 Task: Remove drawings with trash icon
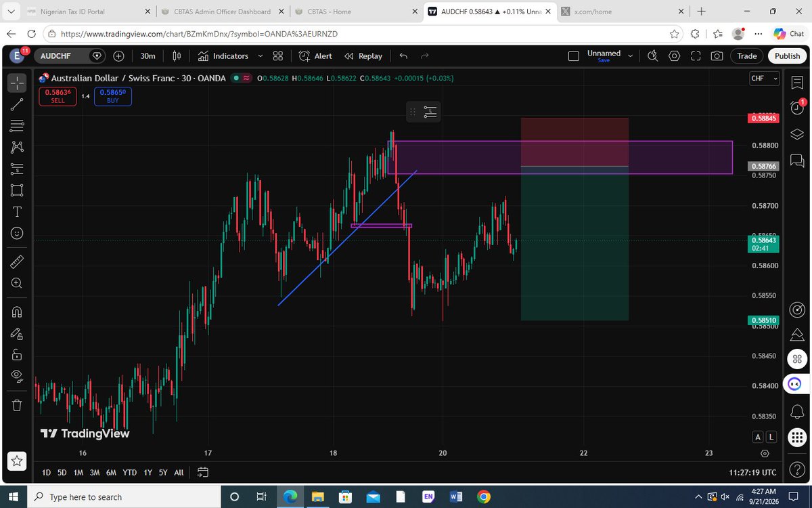tap(17, 405)
